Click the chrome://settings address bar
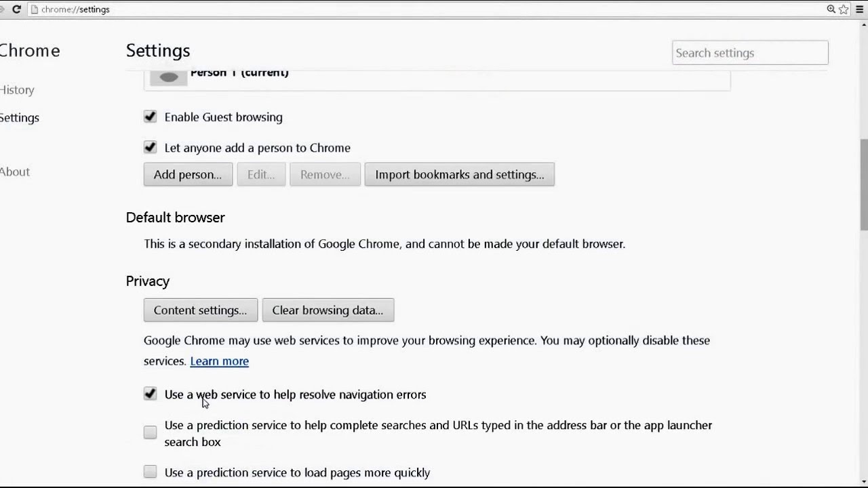The image size is (868, 488). pyautogui.click(x=427, y=9)
